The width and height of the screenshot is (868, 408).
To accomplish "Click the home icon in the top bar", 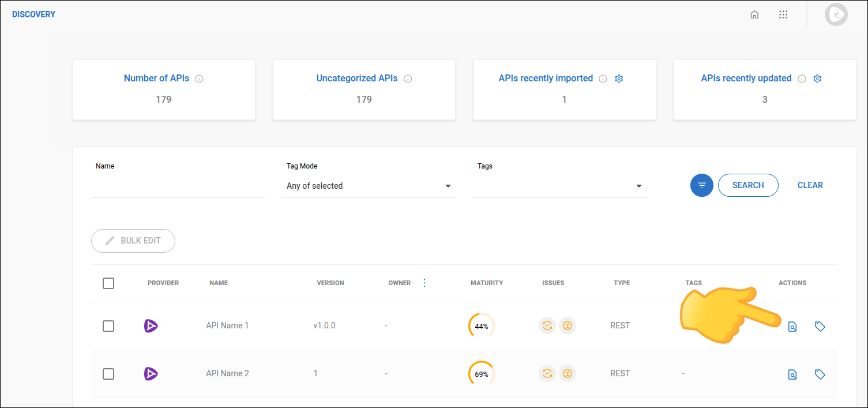I will (754, 14).
